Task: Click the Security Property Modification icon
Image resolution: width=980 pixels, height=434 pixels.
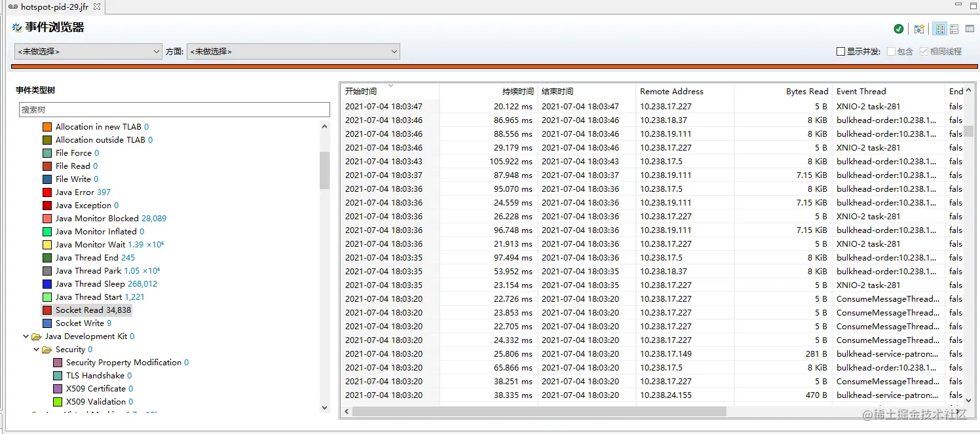Action: [58, 363]
